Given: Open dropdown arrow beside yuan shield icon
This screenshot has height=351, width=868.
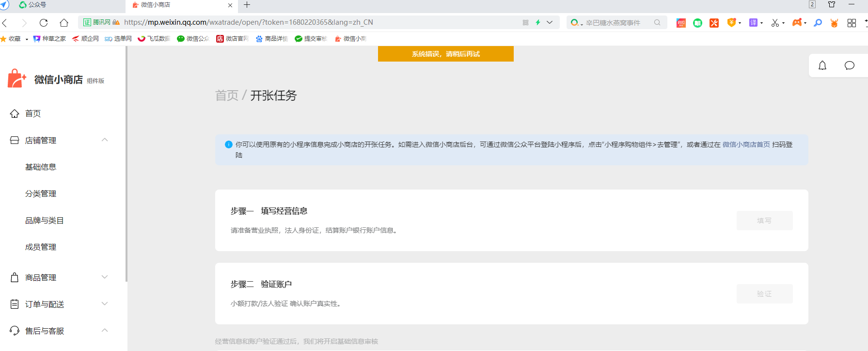Looking at the screenshot, I should pyautogui.click(x=740, y=23).
